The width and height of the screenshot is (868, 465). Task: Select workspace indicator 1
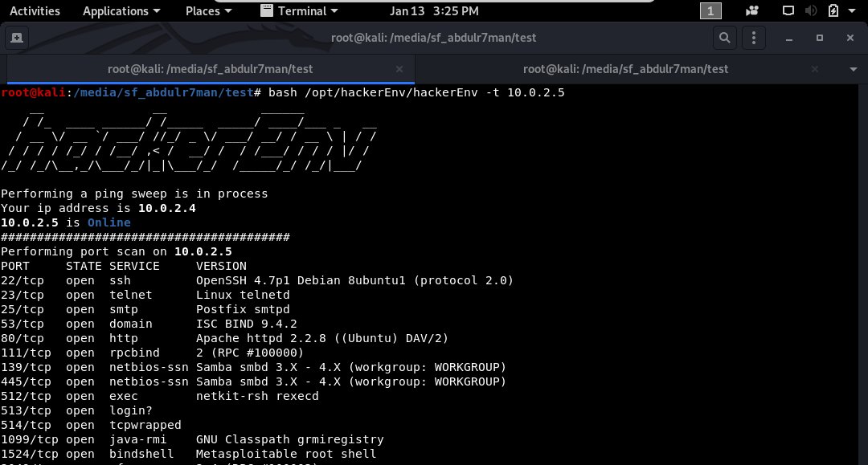click(x=710, y=11)
